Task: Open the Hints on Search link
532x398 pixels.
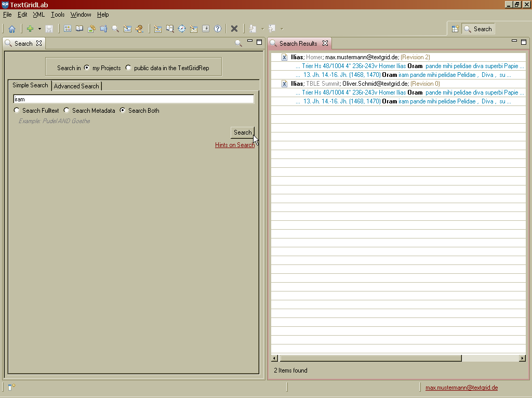Action: click(235, 145)
